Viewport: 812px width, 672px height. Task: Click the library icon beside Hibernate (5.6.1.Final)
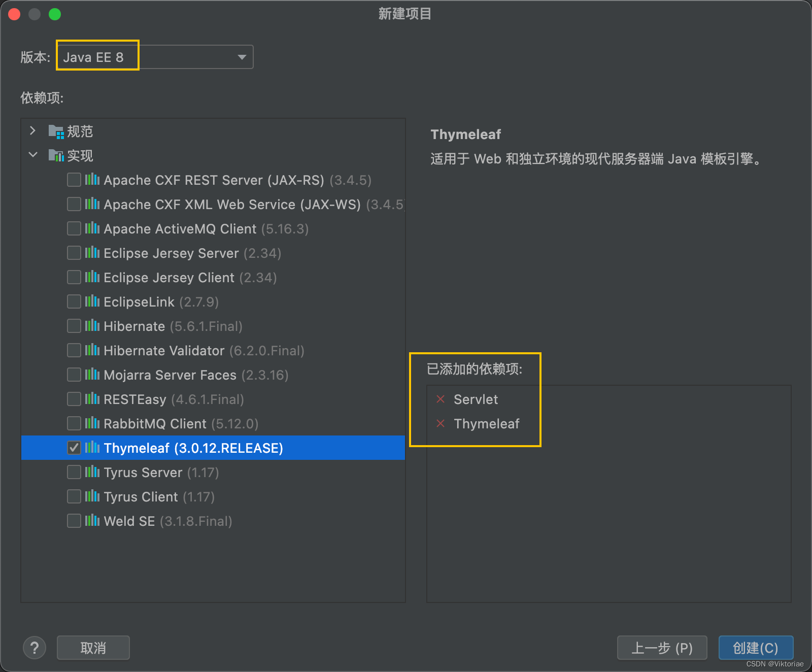[x=92, y=325]
